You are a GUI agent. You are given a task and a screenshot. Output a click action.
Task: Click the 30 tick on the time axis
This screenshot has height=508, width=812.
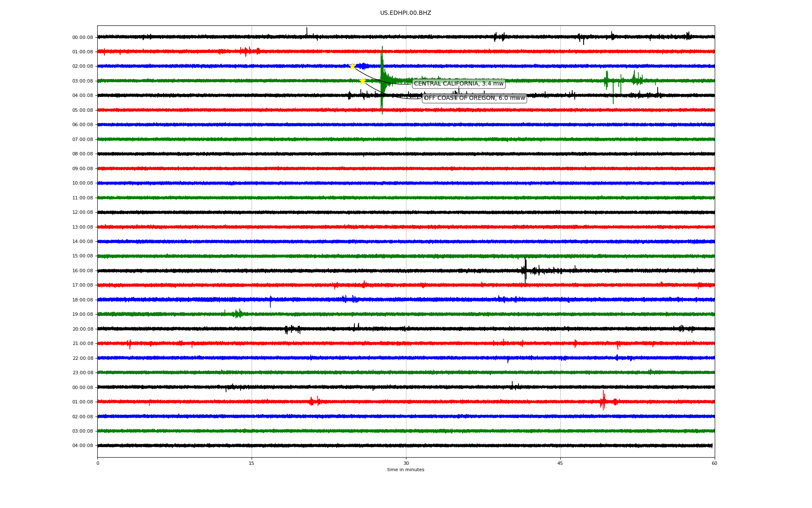tap(406, 463)
